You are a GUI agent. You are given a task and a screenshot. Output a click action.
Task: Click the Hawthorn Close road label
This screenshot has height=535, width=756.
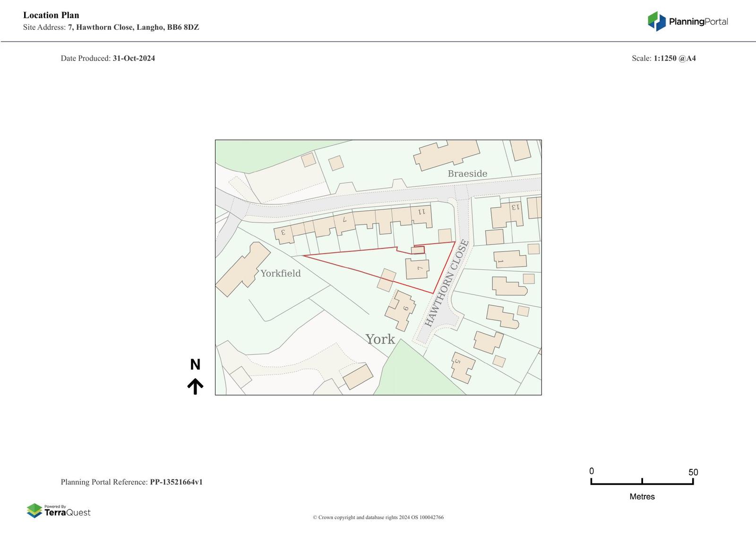(447, 284)
